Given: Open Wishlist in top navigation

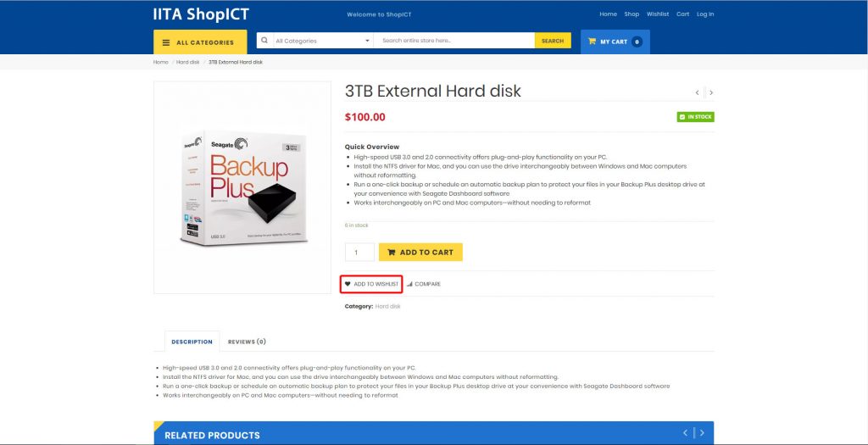Looking at the screenshot, I should 658,14.
